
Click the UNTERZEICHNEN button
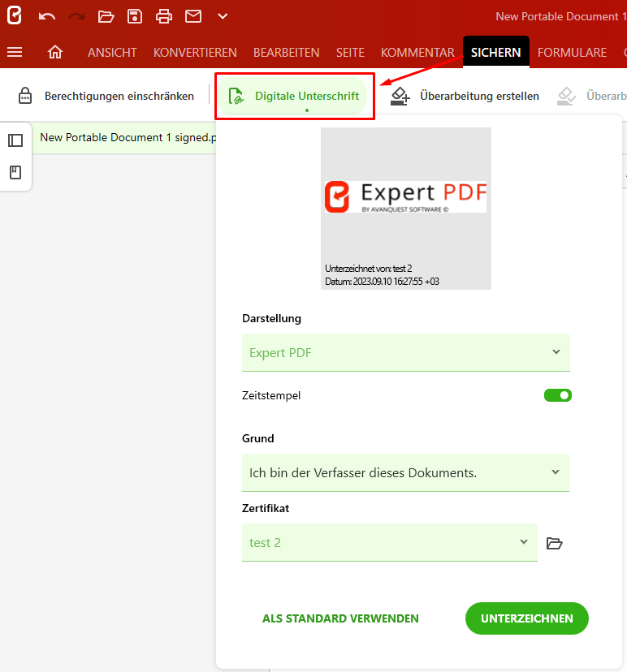526,618
